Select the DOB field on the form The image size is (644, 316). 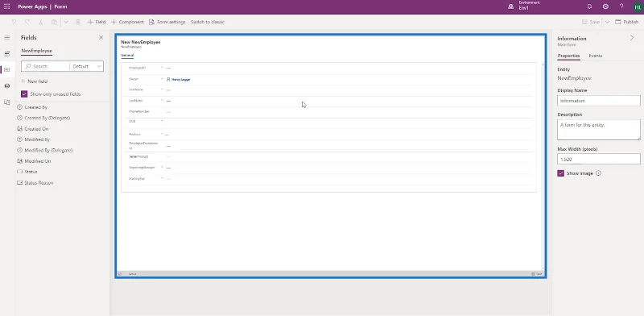pos(328,123)
